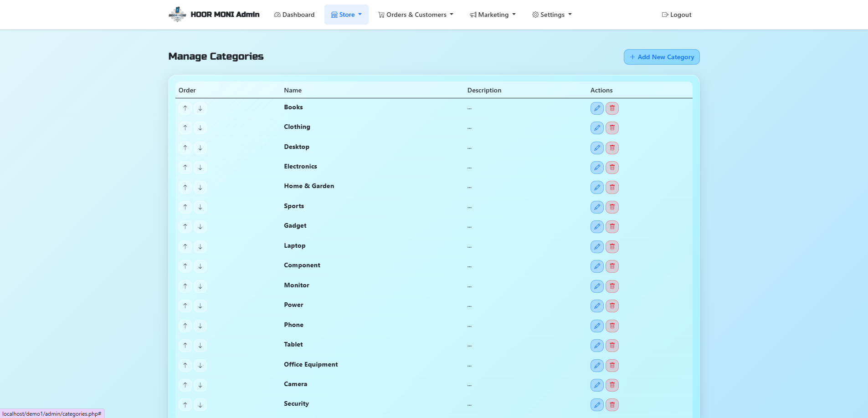Edit the Component category
Image resolution: width=868 pixels, height=418 pixels.
[597, 266]
